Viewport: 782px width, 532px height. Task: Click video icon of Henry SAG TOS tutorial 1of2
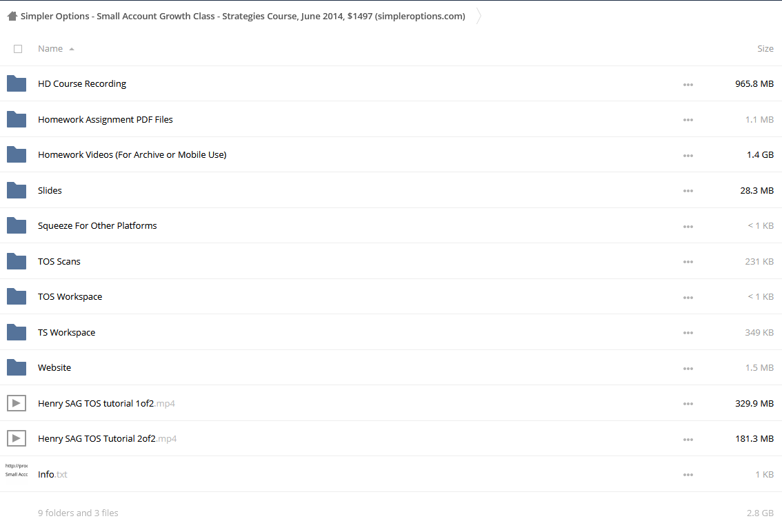(x=17, y=403)
